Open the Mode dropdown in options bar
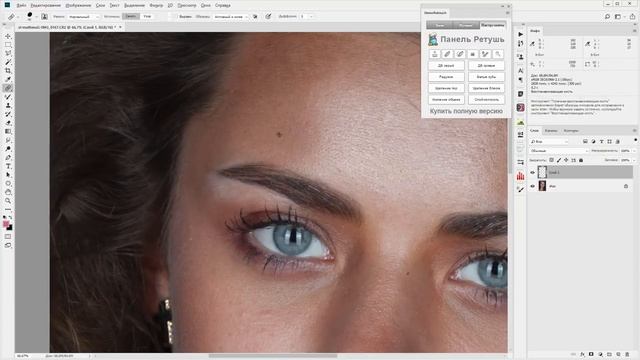 (83, 17)
